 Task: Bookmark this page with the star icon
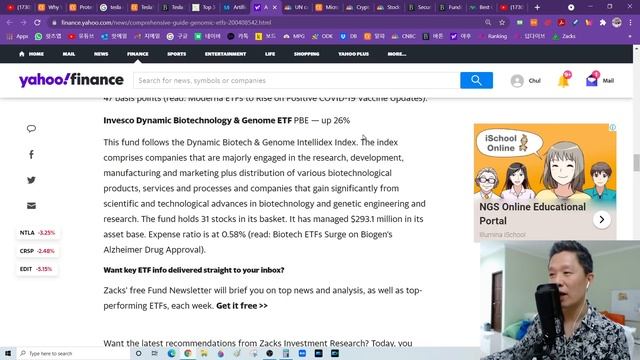pos(502,22)
